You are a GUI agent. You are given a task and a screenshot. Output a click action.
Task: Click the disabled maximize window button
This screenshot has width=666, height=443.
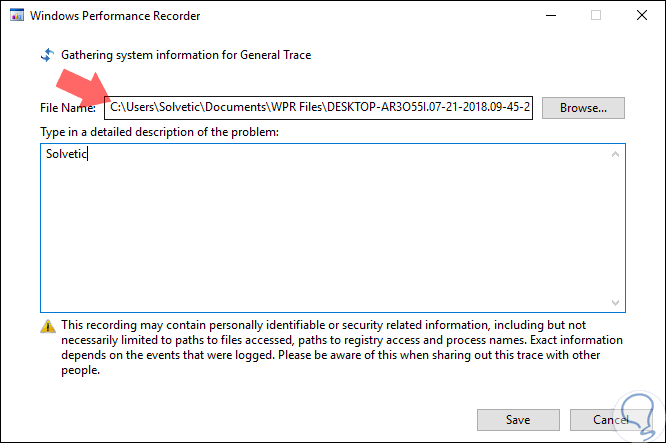tap(596, 16)
